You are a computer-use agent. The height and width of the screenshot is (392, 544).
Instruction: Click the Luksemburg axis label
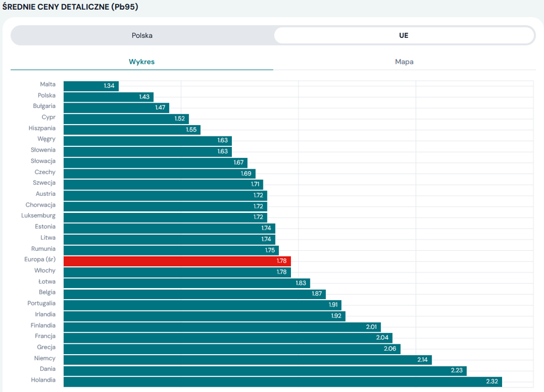pyautogui.click(x=38, y=216)
